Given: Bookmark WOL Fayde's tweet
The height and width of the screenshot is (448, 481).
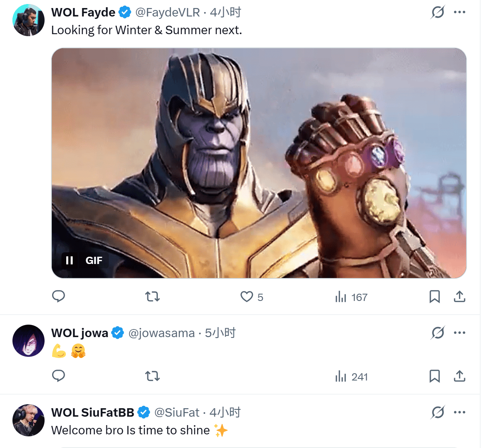Looking at the screenshot, I should coord(434,297).
